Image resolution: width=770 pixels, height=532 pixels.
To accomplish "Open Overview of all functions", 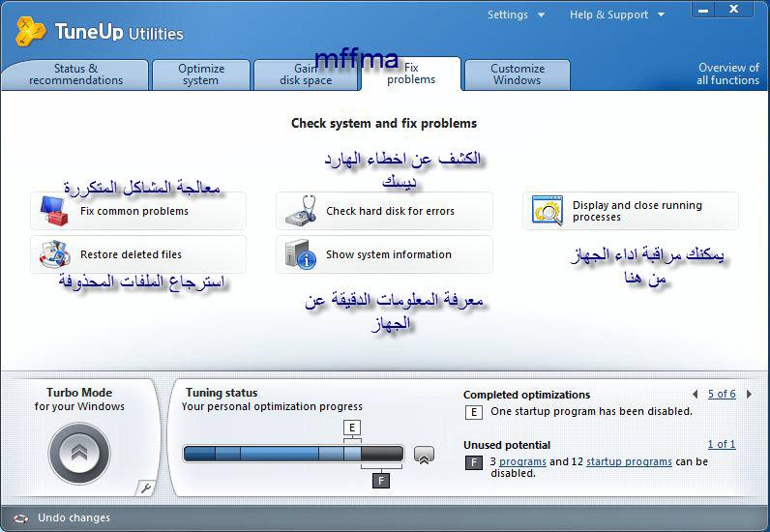I will (727, 74).
